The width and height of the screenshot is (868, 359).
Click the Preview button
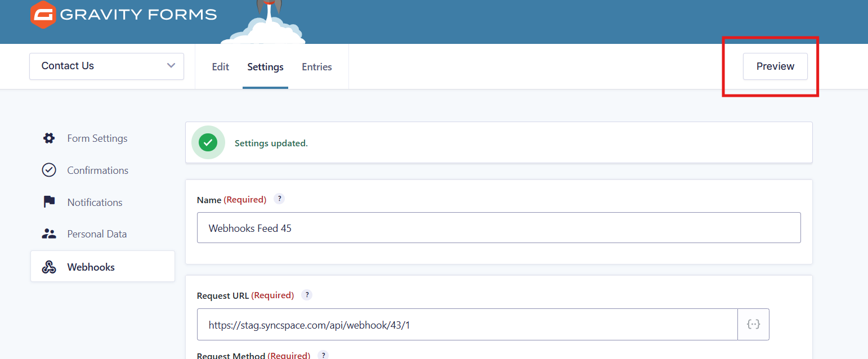click(x=775, y=66)
